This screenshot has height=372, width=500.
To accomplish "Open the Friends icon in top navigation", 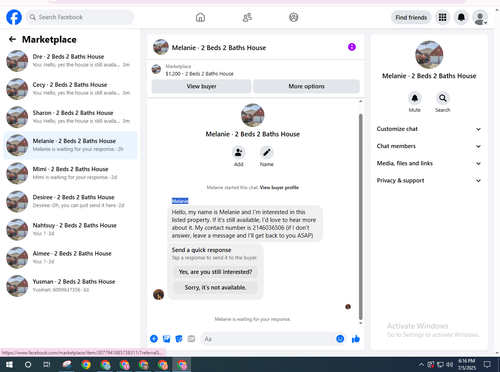I will click(x=247, y=17).
